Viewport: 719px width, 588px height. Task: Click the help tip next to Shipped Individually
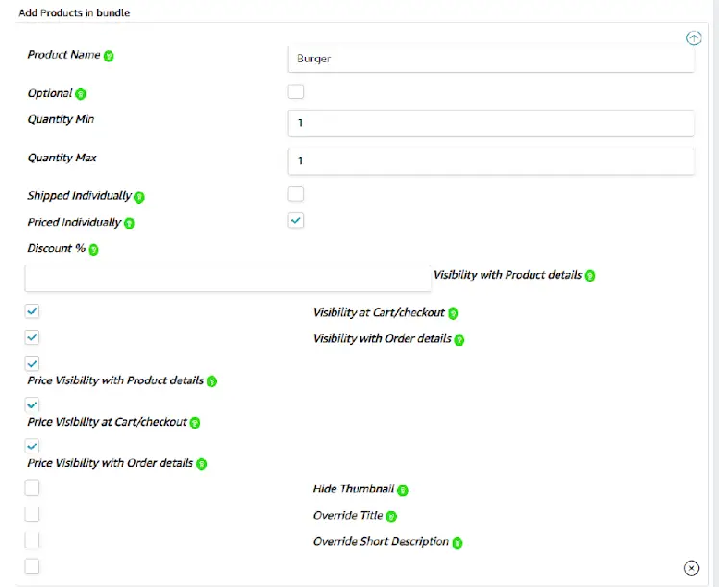[x=139, y=197]
